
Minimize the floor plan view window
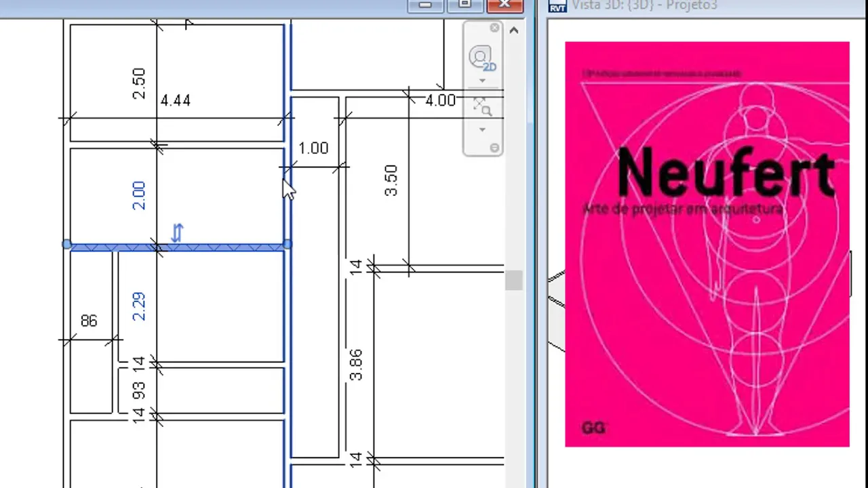tap(426, 5)
